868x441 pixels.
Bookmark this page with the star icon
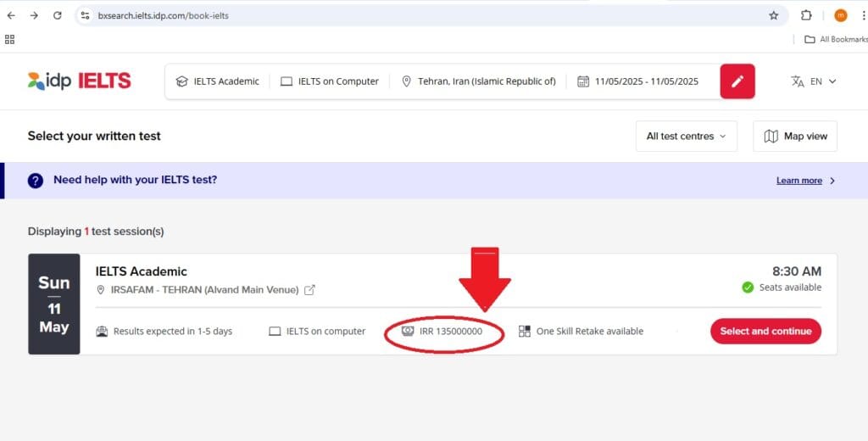pyautogui.click(x=773, y=15)
